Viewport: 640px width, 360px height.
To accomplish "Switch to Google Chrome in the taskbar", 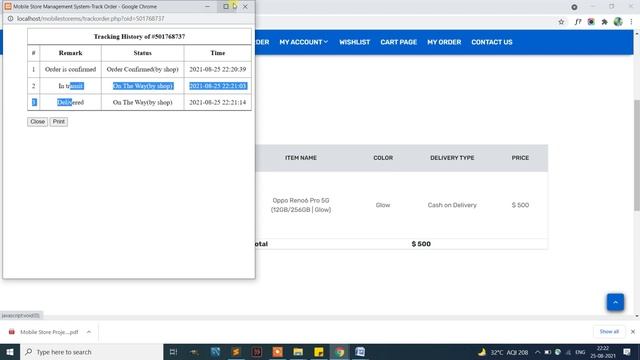I will coord(340,352).
